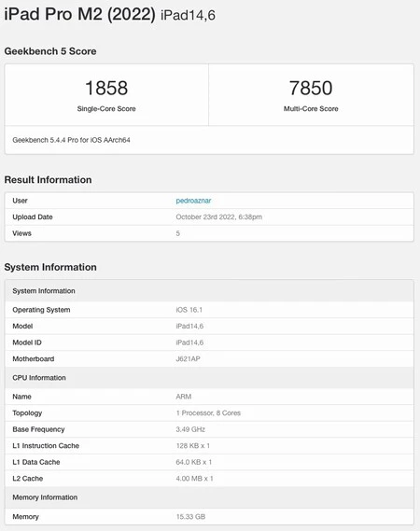The image size is (420, 531).
Task: Click the Views row label
Action: 21,233
